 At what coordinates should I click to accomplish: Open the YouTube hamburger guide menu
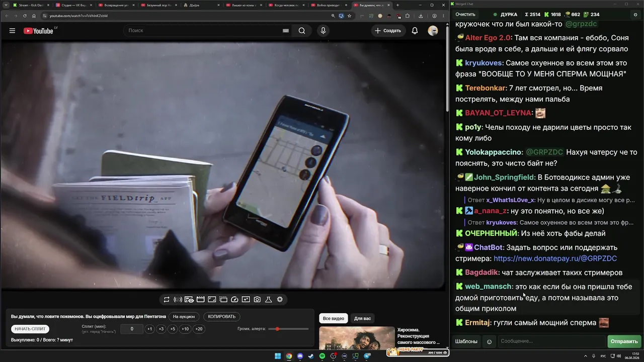pos(12,31)
